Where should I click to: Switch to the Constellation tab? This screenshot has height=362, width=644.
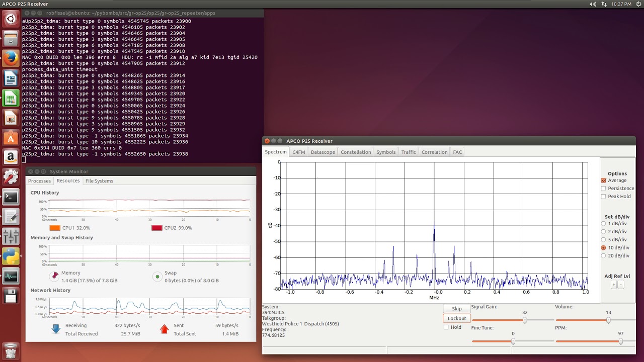(355, 152)
